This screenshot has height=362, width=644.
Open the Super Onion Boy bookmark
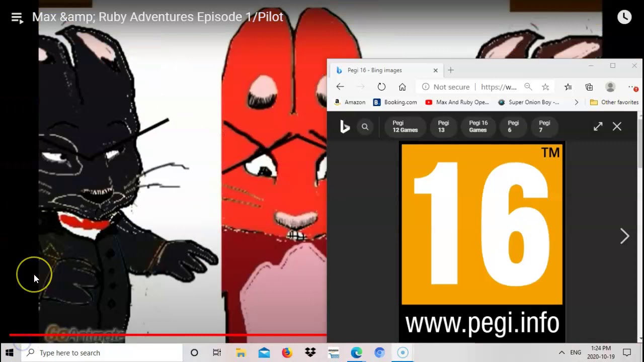(528, 102)
